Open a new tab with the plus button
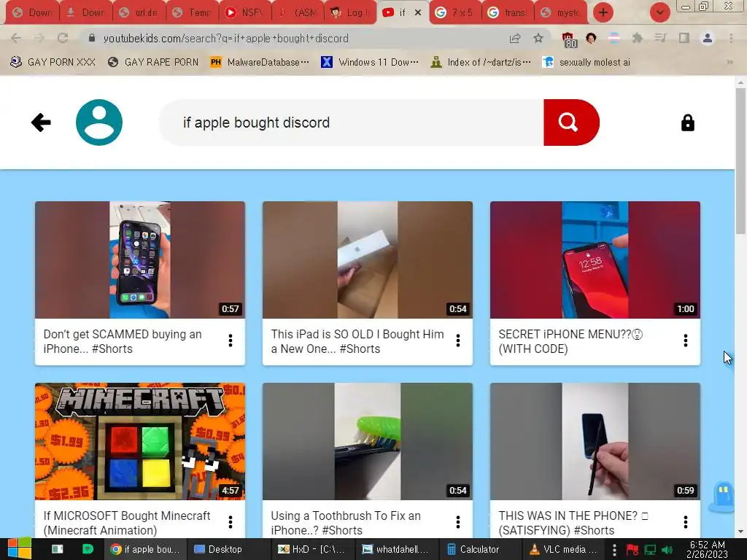This screenshot has width=747, height=560. click(603, 12)
